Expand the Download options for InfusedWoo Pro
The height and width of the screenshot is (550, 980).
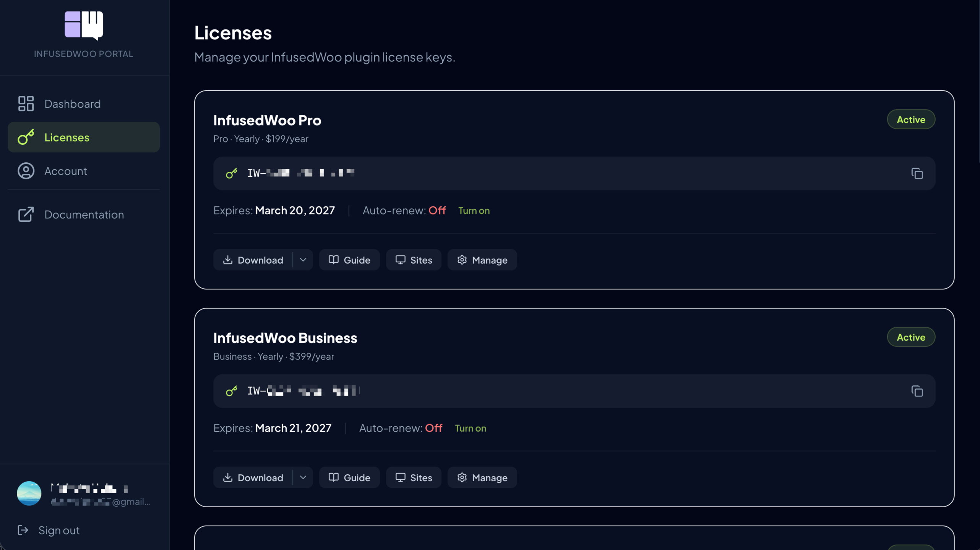coord(303,260)
